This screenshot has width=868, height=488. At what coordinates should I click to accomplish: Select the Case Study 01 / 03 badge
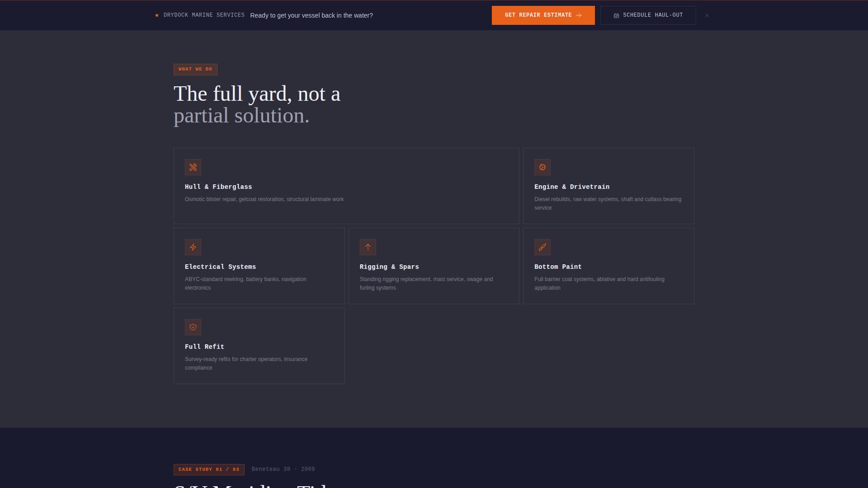[209, 469]
